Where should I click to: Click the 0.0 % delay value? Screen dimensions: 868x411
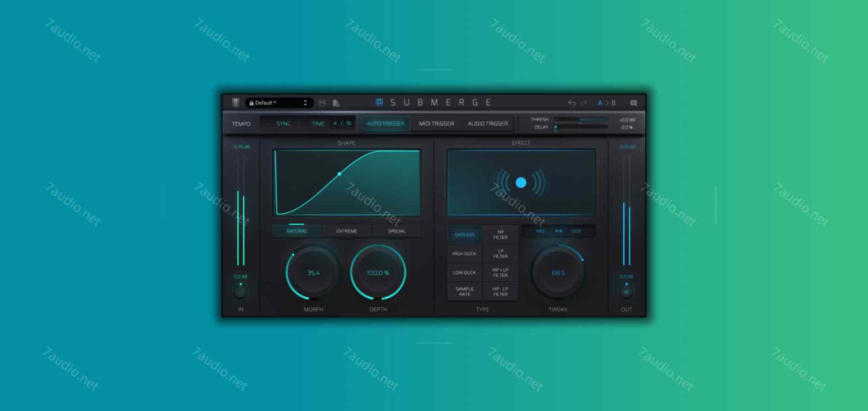627,127
